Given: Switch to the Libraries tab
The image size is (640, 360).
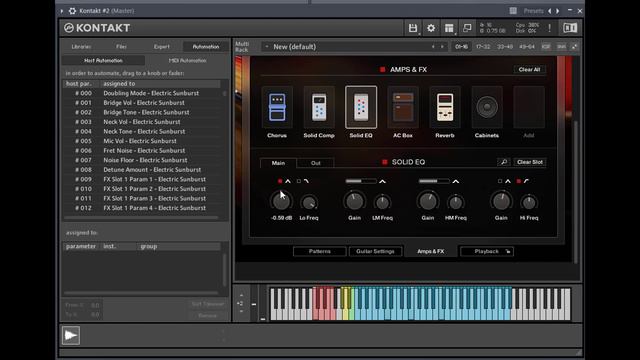Looking at the screenshot, I should (x=81, y=47).
